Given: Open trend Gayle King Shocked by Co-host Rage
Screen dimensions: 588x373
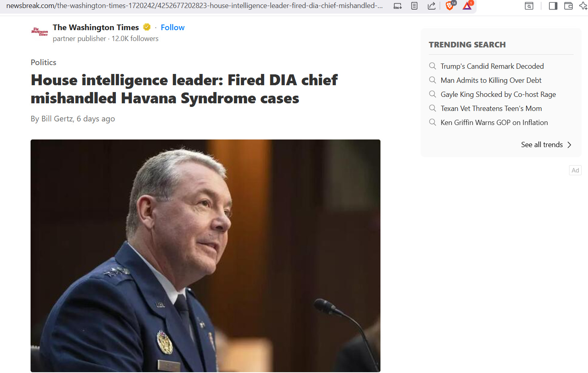Looking at the screenshot, I should click(498, 94).
